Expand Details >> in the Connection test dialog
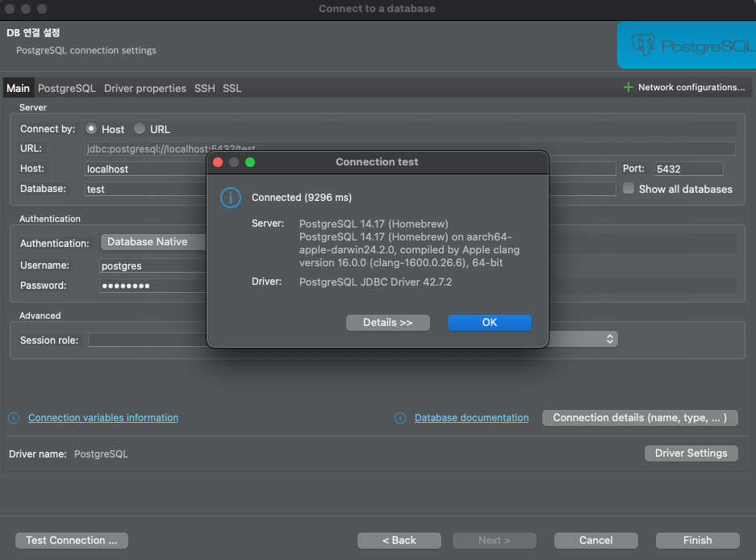Image resolution: width=756 pixels, height=560 pixels. pyautogui.click(x=387, y=323)
